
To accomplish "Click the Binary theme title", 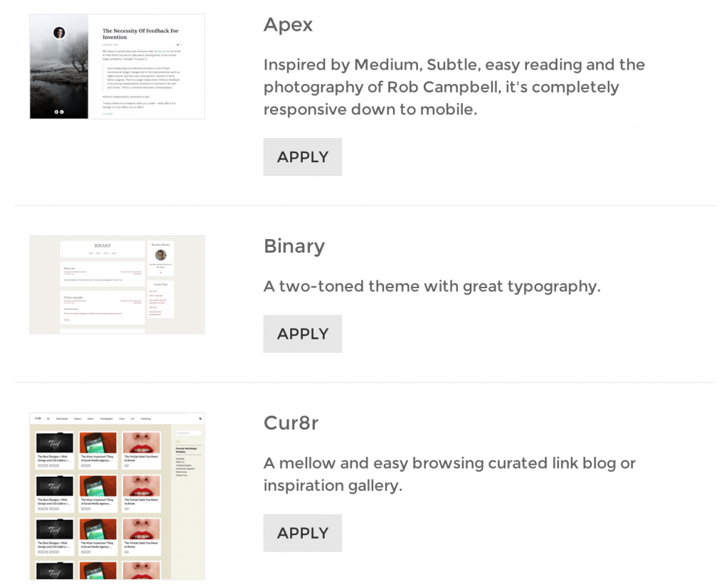I will (x=294, y=246).
